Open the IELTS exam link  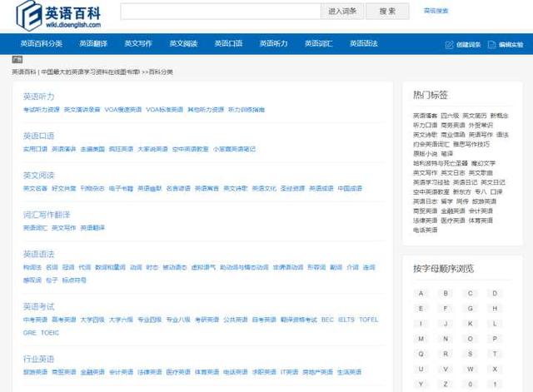point(346,320)
